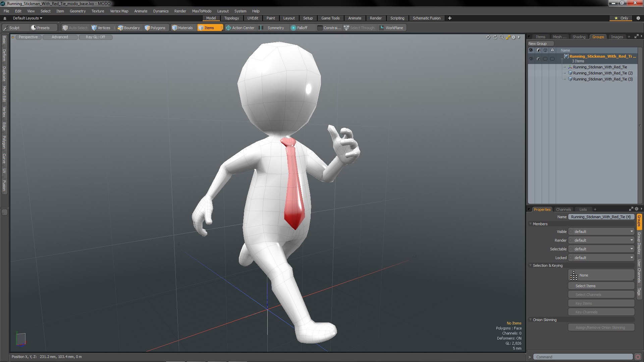Click the Advanced viewport shading button
This screenshot has width=644, height=362.
pyautogui.click(x=60, y=37)
